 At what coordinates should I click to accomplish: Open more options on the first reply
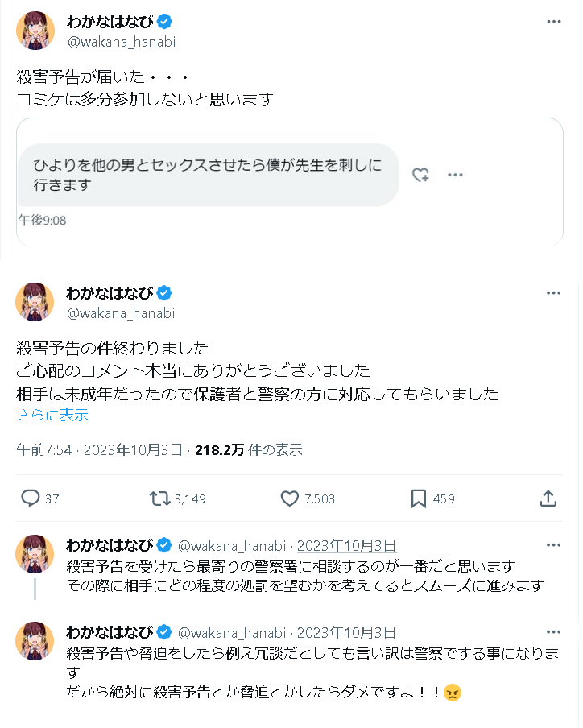click(x=554, y=545)
